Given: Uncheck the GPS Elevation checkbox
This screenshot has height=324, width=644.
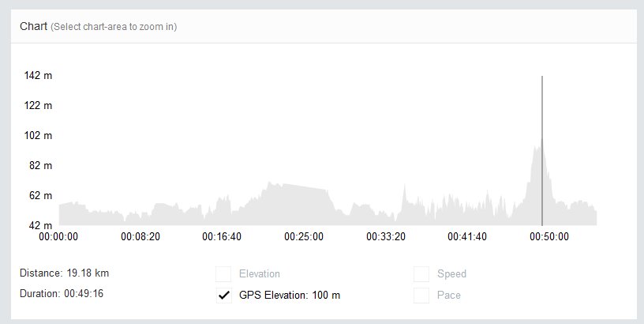Looking at the screenshot, I should pos(224,296).
